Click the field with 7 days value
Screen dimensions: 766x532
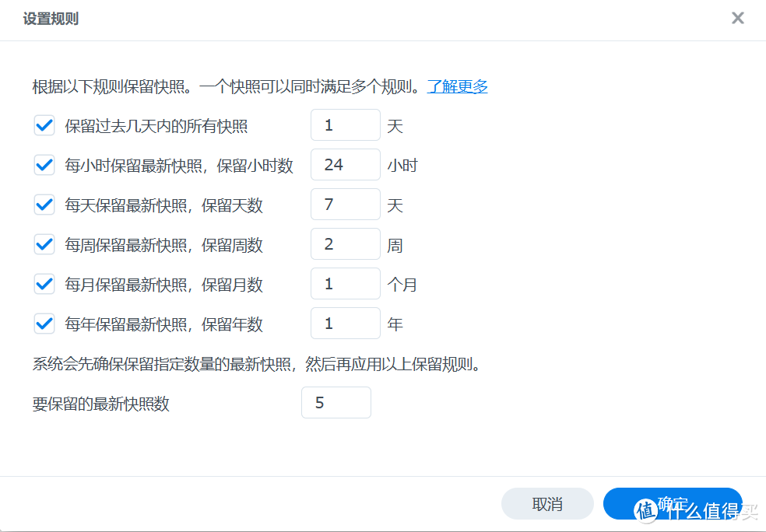pos(345,204)
